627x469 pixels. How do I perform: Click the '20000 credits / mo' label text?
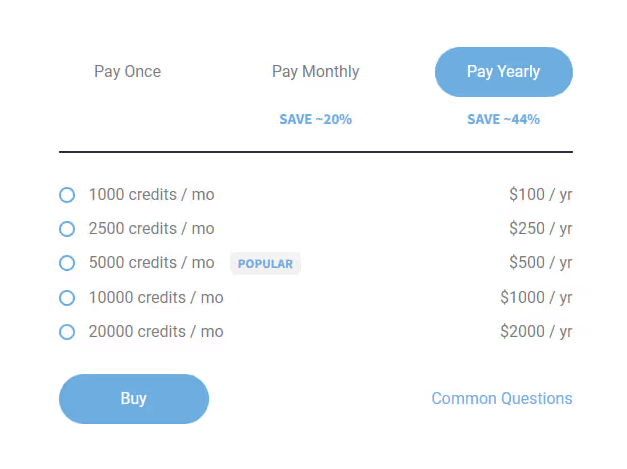tap(156, 332)
